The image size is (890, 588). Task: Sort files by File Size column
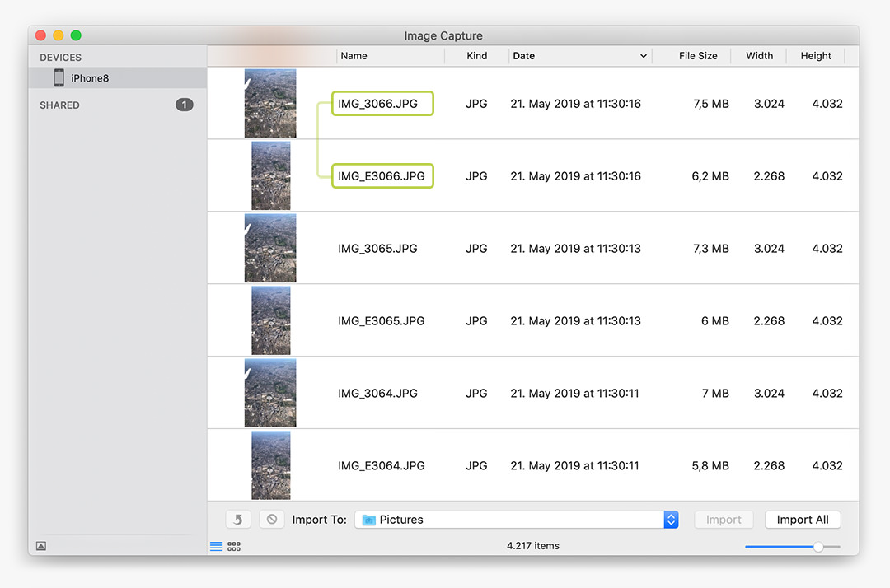pos(697,56)
